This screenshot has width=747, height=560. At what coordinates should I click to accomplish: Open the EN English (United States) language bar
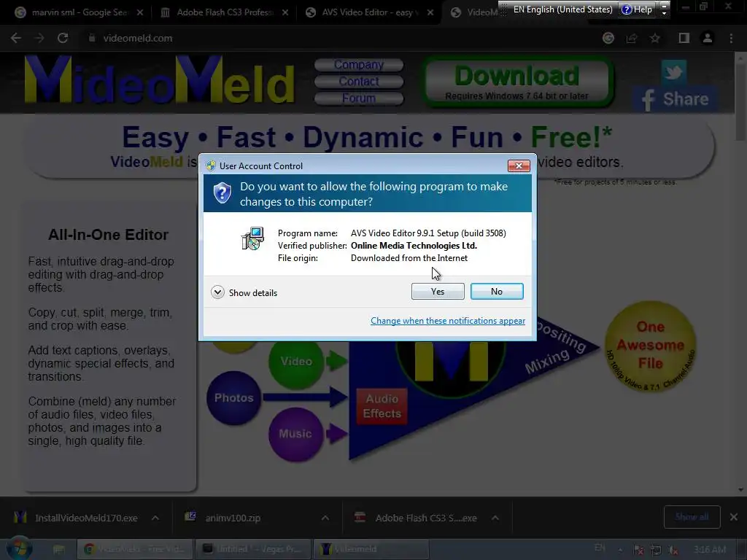click(x=562, y=9)
